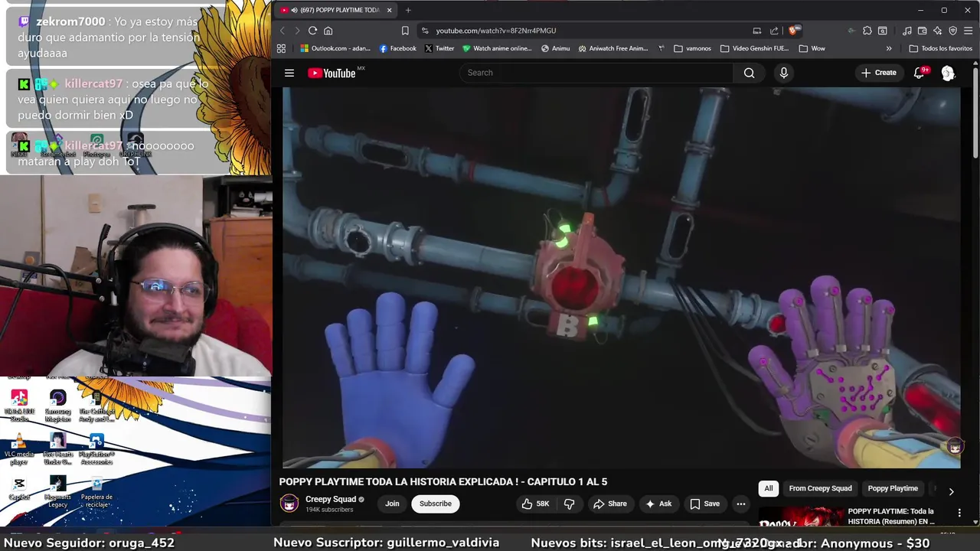Open Samsung Magician desktop shortcut
980x551 pixels.
point(58,406)
